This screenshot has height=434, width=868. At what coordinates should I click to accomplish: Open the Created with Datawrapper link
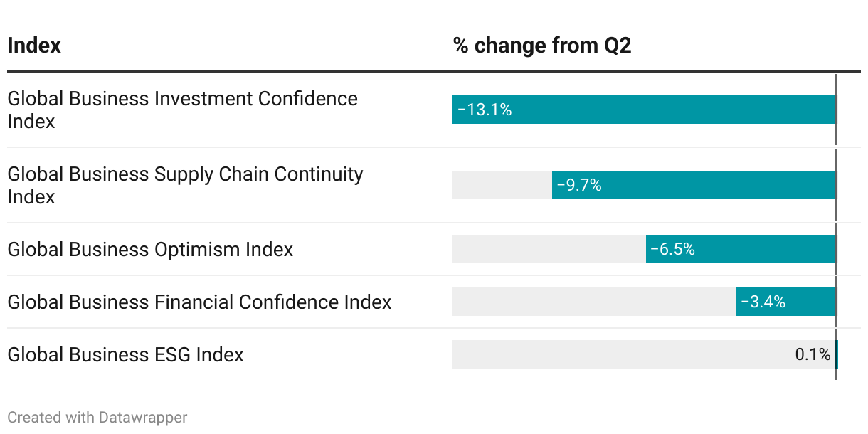point(97,418)
